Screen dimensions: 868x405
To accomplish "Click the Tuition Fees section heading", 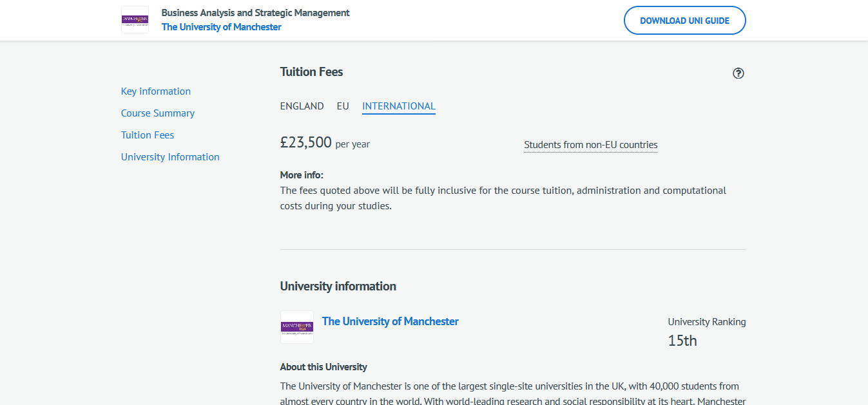I will pyautogui.click(x=312, y=72).
